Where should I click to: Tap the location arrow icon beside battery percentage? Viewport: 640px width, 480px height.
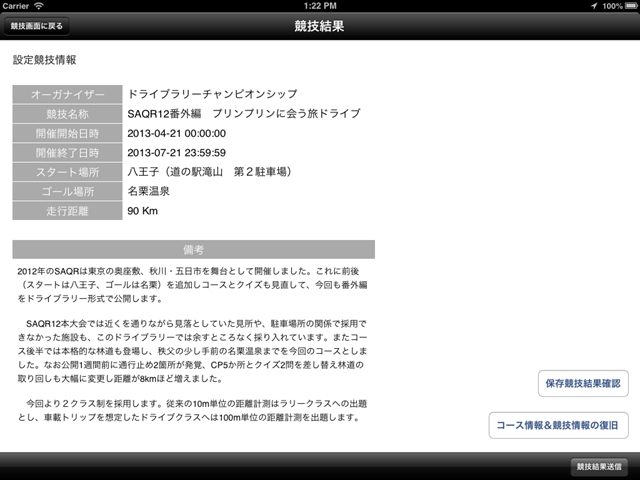[580, 6]
